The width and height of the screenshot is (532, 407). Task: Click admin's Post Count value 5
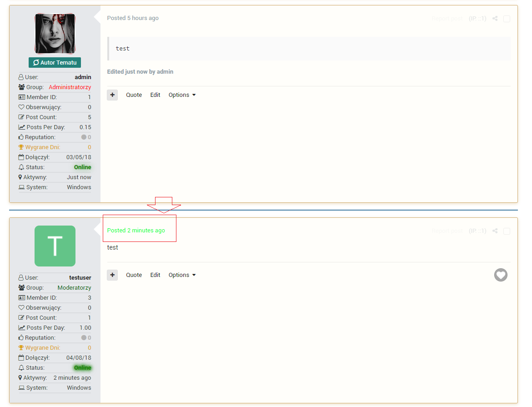(x=90, y=117)
